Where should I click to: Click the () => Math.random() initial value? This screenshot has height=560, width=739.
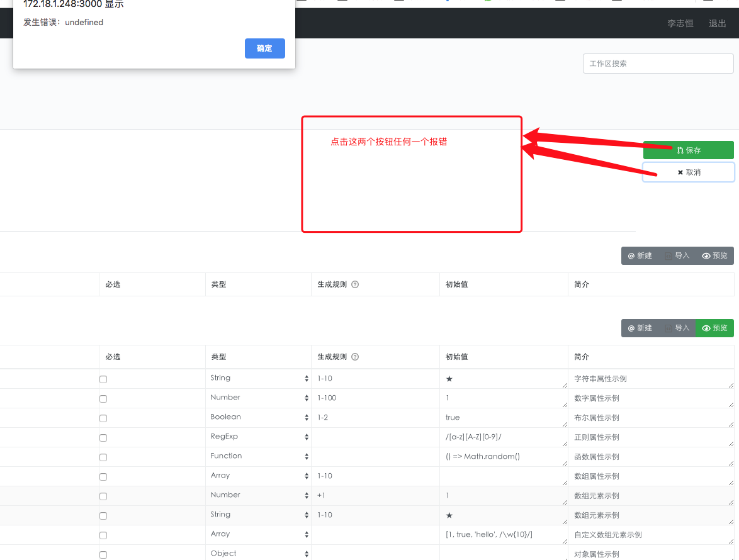(504, 456)
